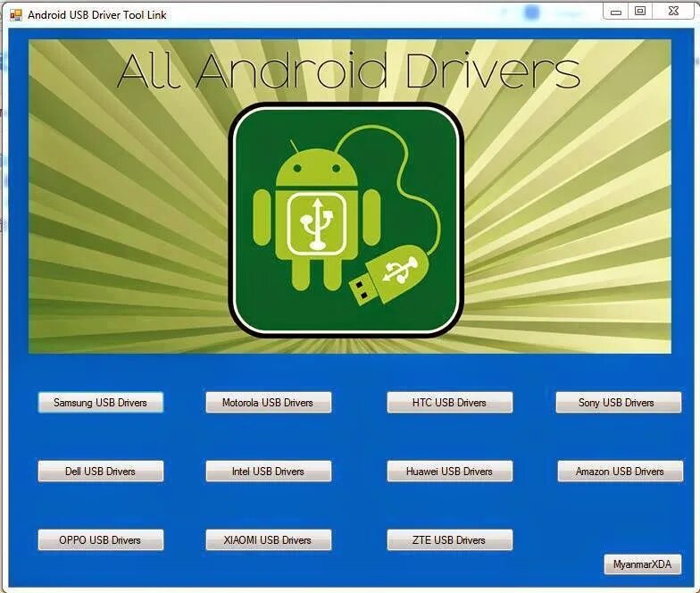Open Huawei USB Drivers

click(x=450, y=472)
